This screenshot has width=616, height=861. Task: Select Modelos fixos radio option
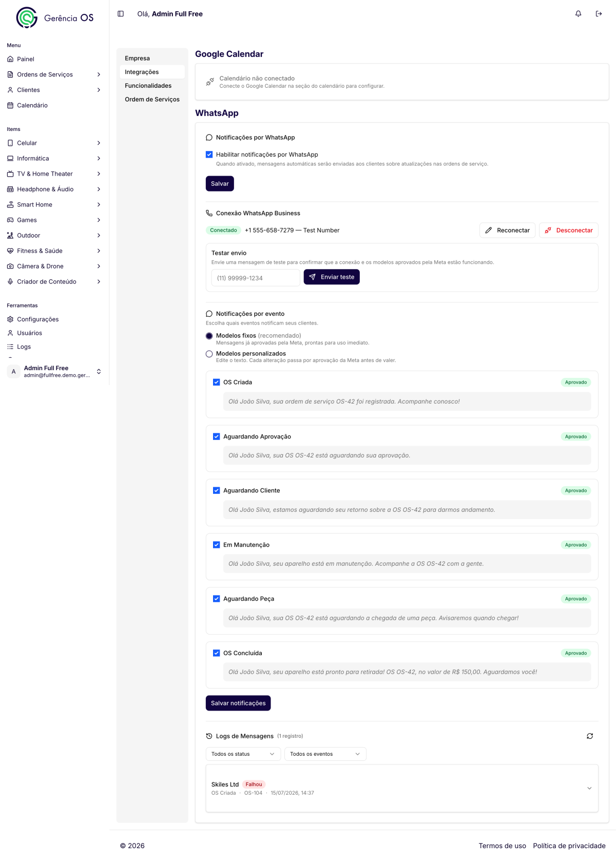209,336
